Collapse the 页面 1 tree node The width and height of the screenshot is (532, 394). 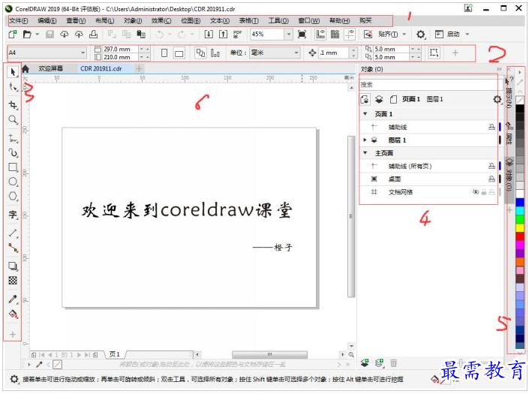click(x=365, y=113)
